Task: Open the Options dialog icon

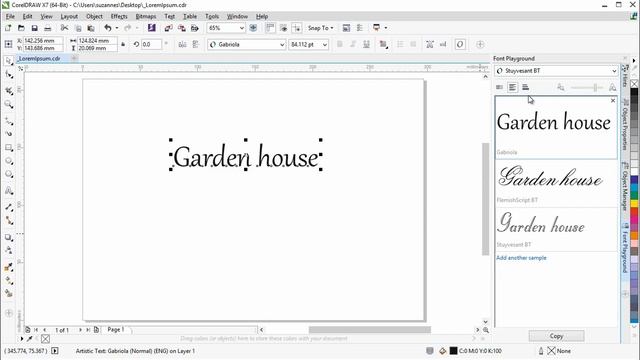Action: pyautogui.click(x=360, y=28)
